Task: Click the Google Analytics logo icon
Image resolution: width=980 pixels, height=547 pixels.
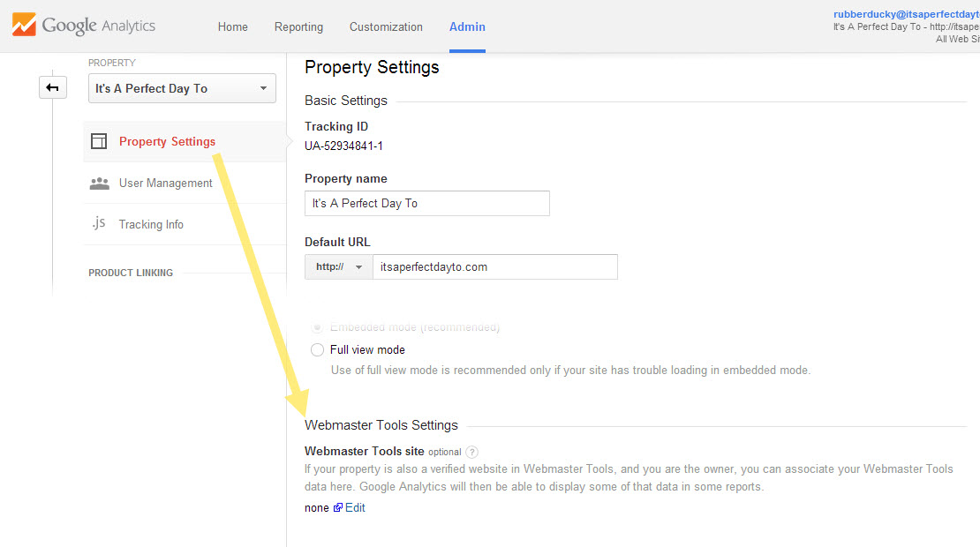Action: (24, 25)
